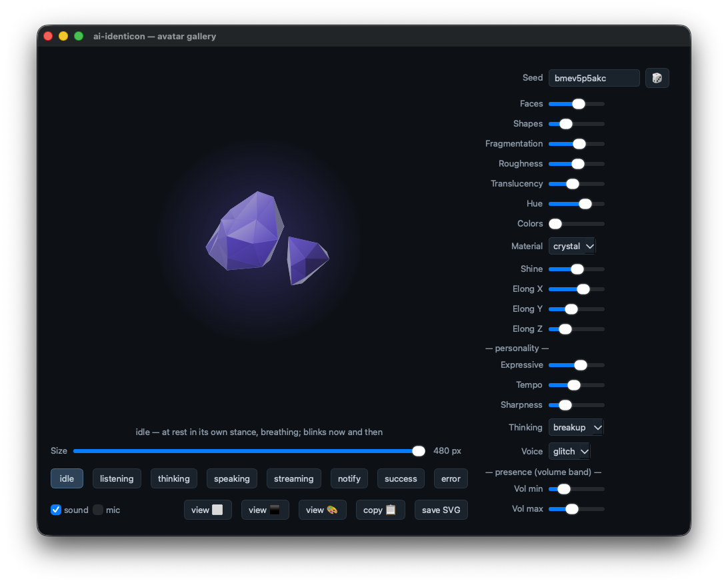
Task: Adjust the Translucency slider
Action: 576,184
